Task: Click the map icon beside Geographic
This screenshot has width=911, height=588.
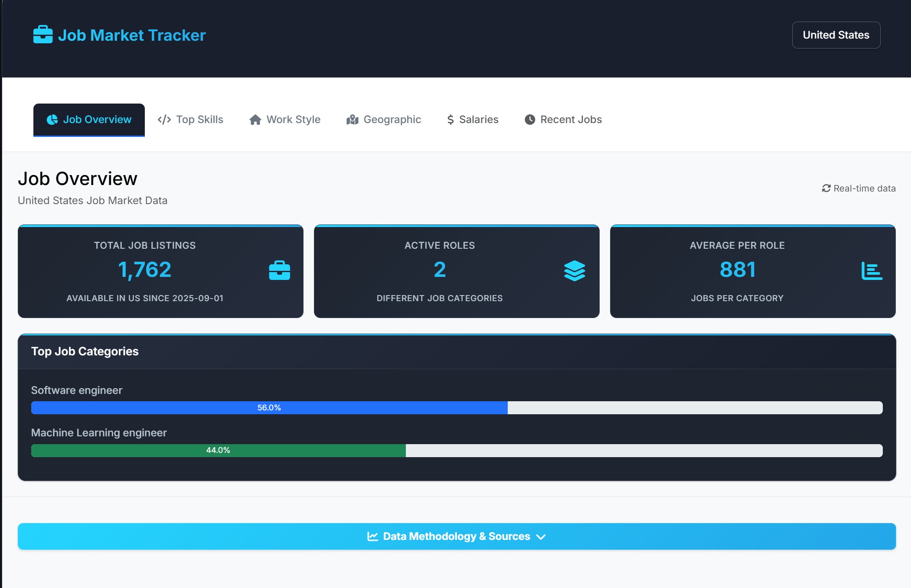Action: 352,120
